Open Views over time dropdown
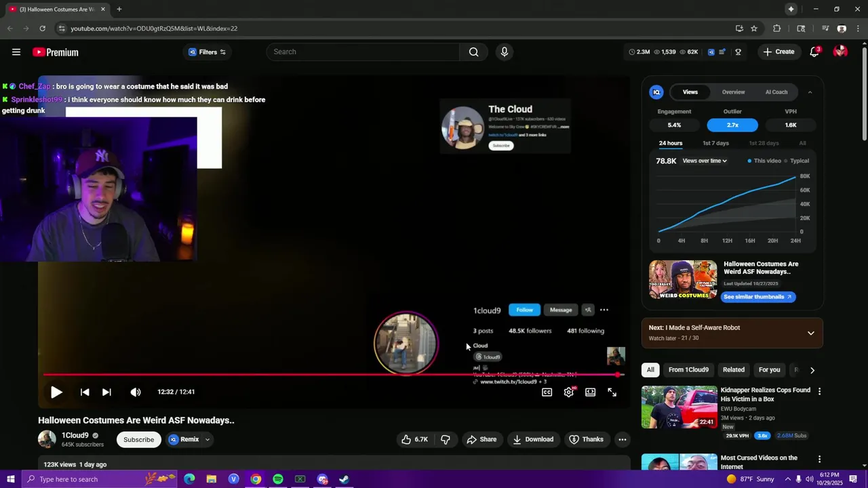The width and height of the screenshot is (868, 488). [705, 161]
